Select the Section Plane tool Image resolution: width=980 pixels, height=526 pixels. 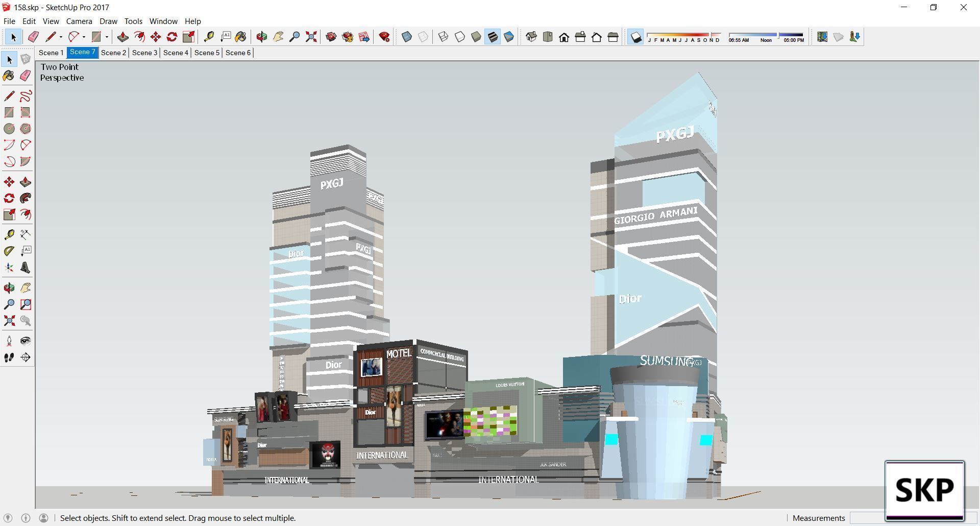click(26, 357)
